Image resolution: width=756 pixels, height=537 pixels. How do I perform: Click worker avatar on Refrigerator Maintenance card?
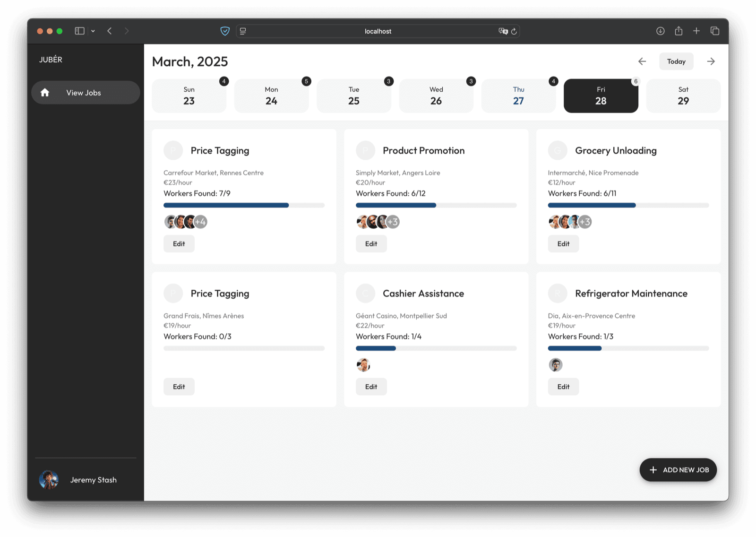click(x=556, y=365)
